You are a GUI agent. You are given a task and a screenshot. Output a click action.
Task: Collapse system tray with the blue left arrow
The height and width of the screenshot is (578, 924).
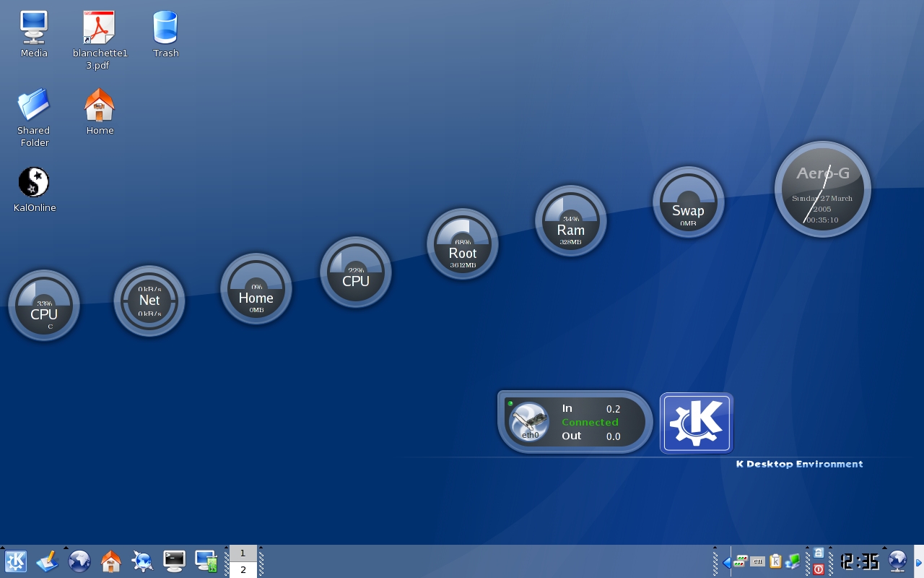click(x=726, y=562)
